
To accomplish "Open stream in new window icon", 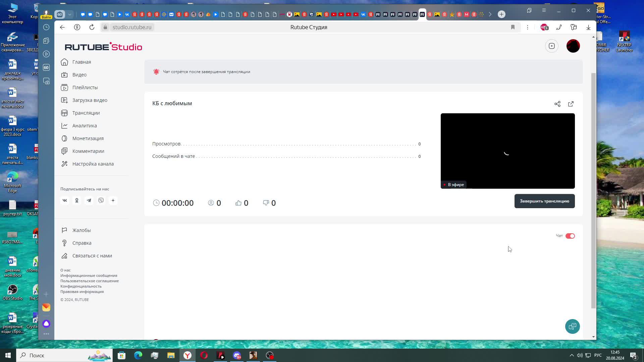I will [571, 104].
